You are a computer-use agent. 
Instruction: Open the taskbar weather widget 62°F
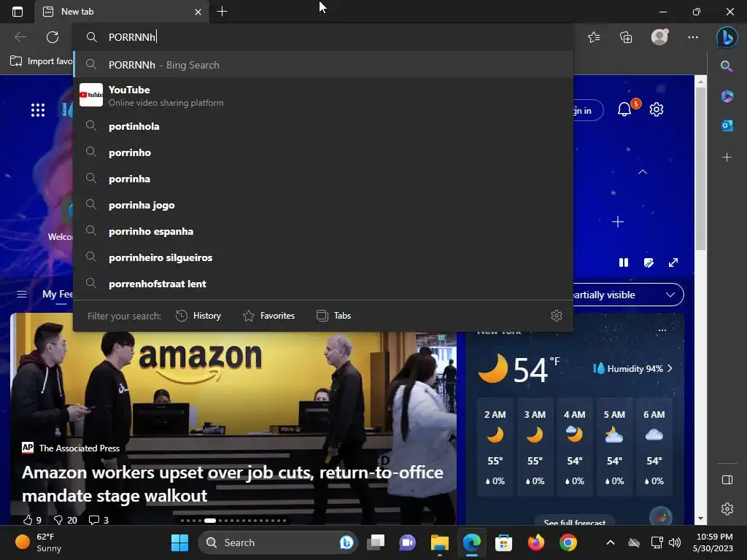[x=38, y=542]
